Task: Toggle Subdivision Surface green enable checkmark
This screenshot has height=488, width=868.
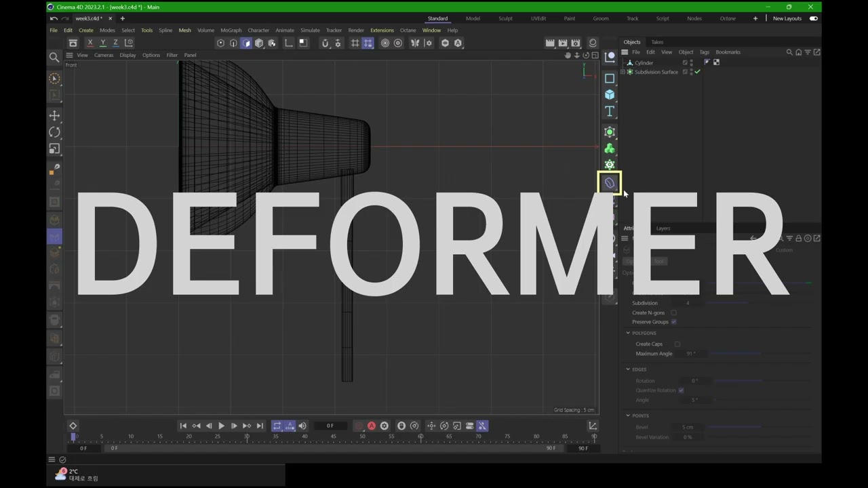Action: (x=697, y=72)
